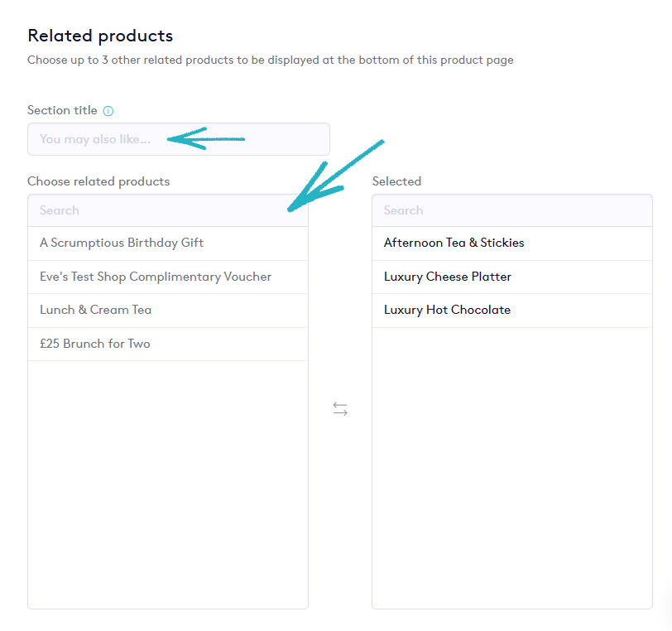Click the 'Choose up to 3' description text
The image size is (672, 631).
[270, 60]
